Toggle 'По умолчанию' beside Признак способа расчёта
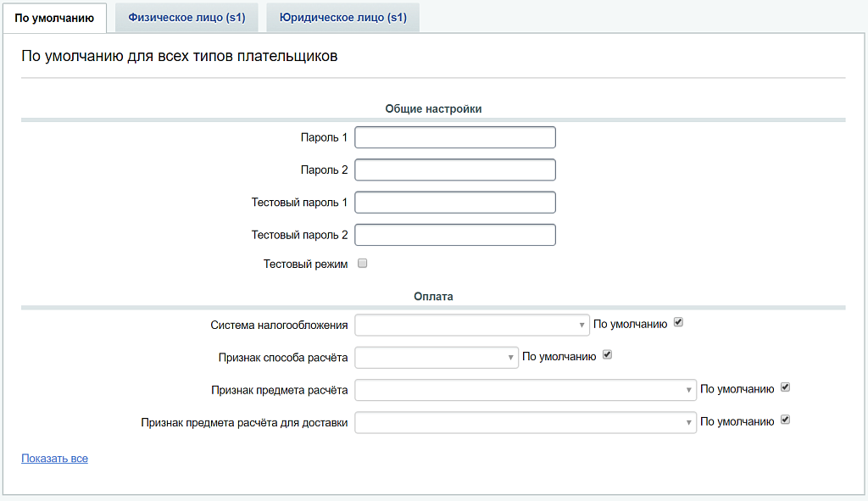 click(607, 355)
